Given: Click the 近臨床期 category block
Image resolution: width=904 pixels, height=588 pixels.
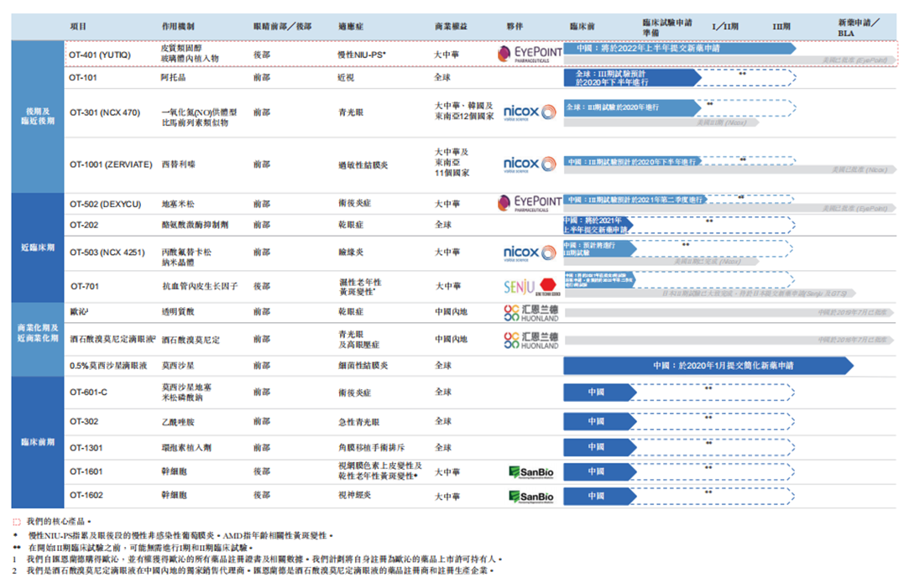Looking at the screenshot, I should 38,247.
